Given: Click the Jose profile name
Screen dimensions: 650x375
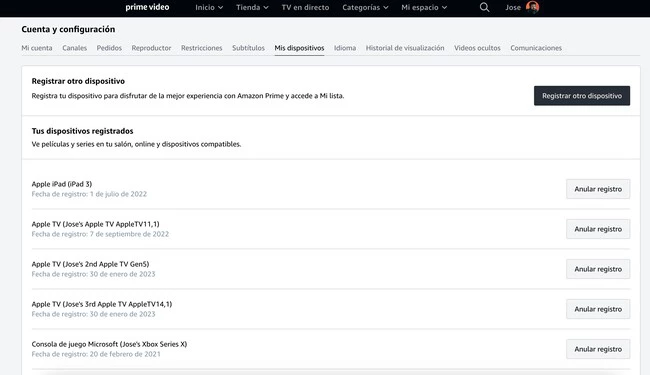Looking at the screenshot, I should pyautogui.click(x=513, y=7).
